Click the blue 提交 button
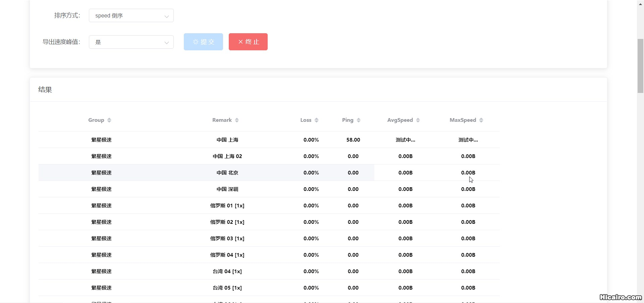Viewport: 644px width, 303px height. 203,42
